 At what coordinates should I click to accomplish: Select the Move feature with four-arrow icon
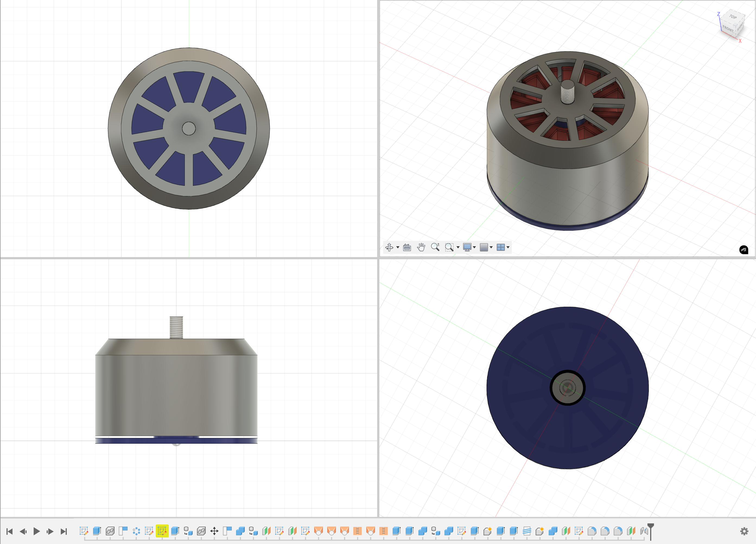(214, 531)
